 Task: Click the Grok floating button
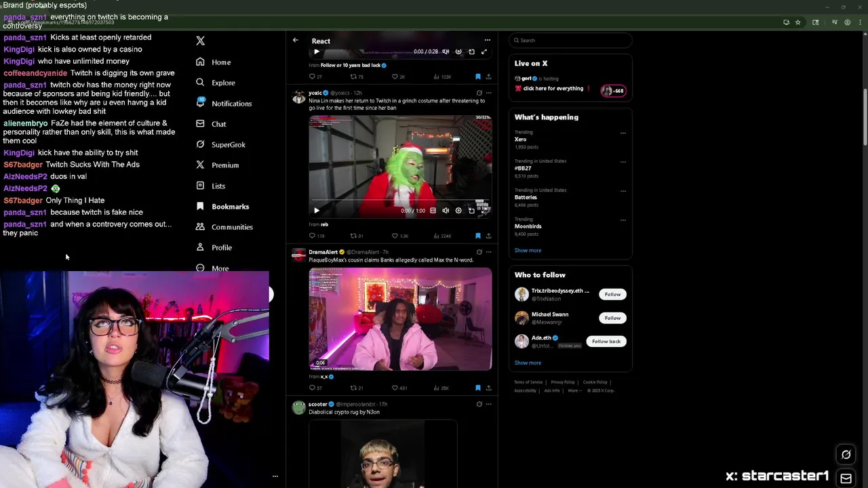click(x=846, y=455)
